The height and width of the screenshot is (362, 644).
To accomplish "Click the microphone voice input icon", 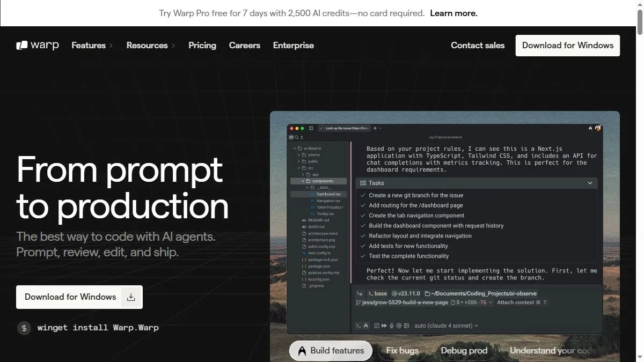I will [392, 326].
